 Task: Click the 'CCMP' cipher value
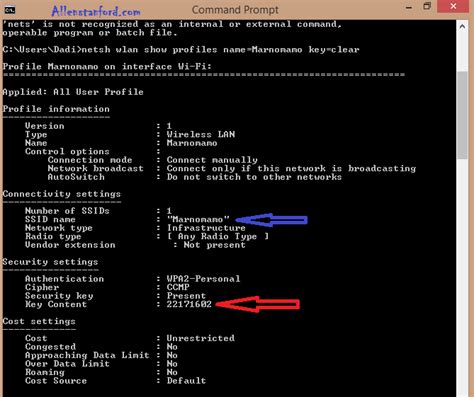point(178,287)
